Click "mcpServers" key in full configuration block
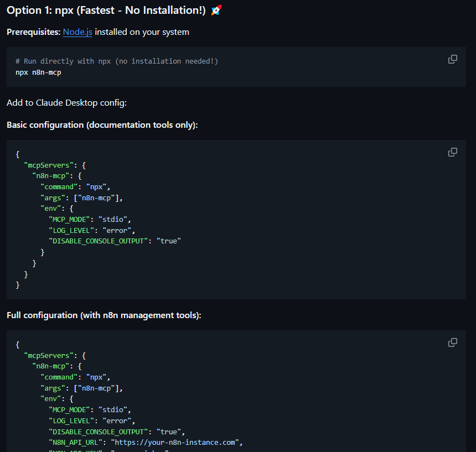This screenshot has height=452, width=476. (x=49, y=356)
